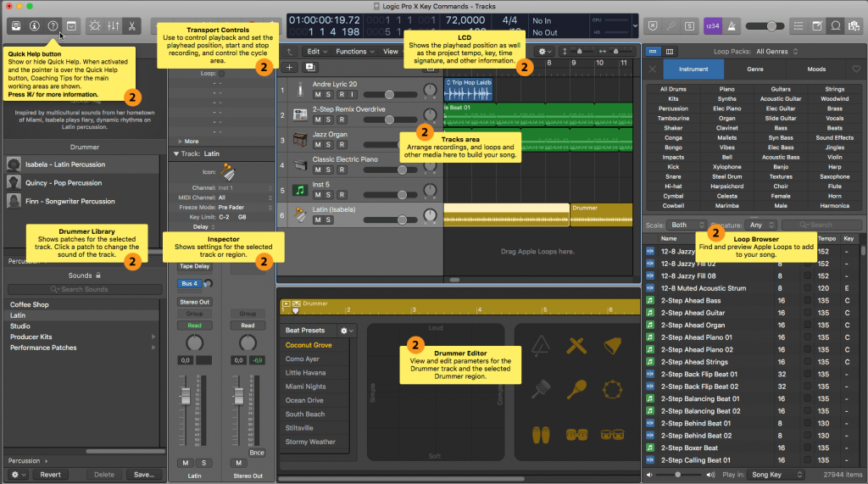The image size is (868, 484).
Task: Click the duplicate track icon
Action: [x=310, y=68]
